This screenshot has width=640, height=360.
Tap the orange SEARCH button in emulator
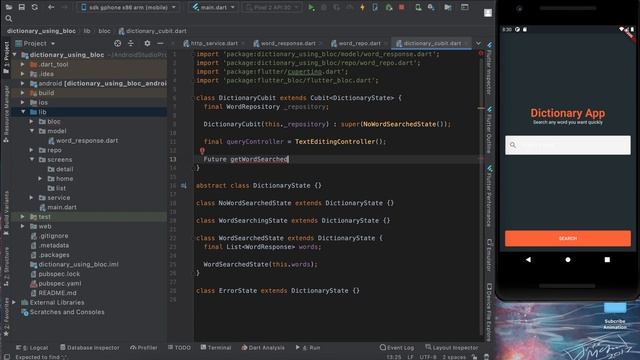568,238
